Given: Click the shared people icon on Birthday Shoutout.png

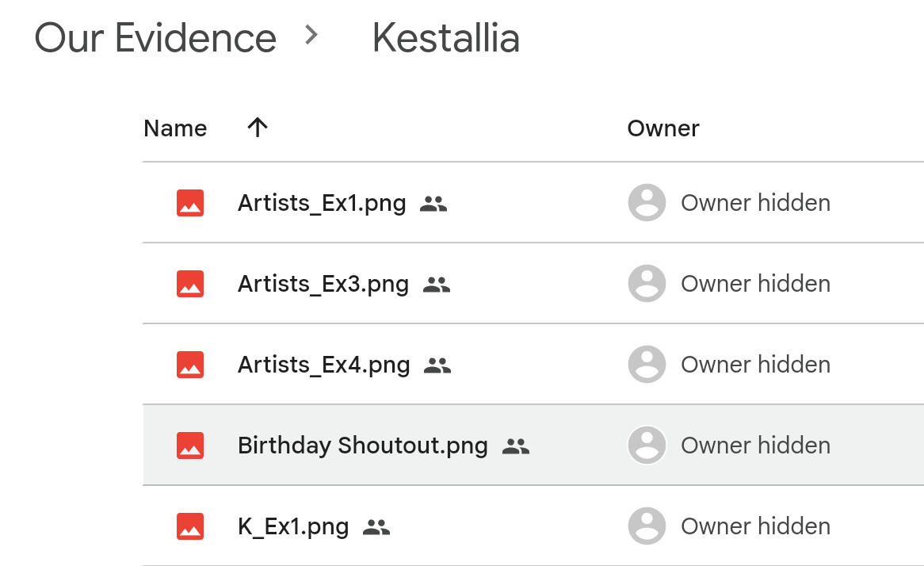Looking at the screenshot, I should (516, 446).
